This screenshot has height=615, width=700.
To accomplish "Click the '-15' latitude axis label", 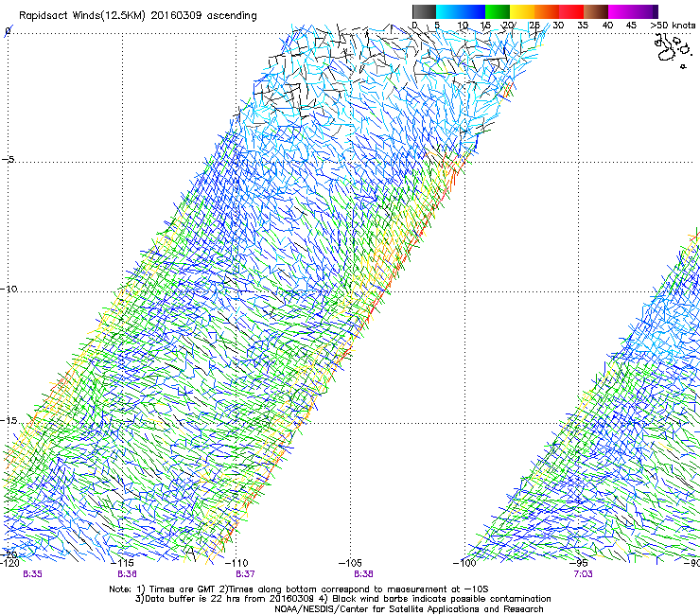I will click(9, 420).
